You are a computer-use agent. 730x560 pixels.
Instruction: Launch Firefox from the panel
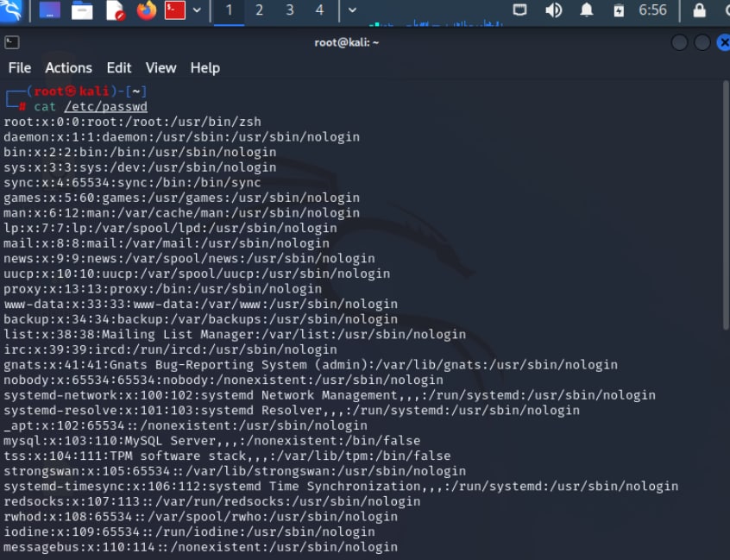[x=146, y=10]
